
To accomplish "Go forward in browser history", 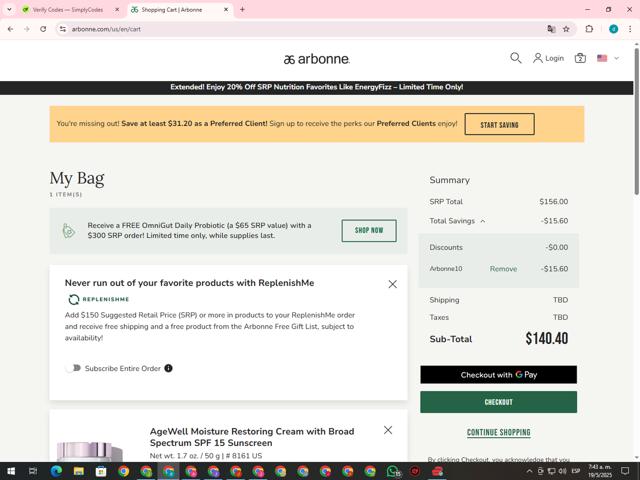I will (x=27, y=29).
